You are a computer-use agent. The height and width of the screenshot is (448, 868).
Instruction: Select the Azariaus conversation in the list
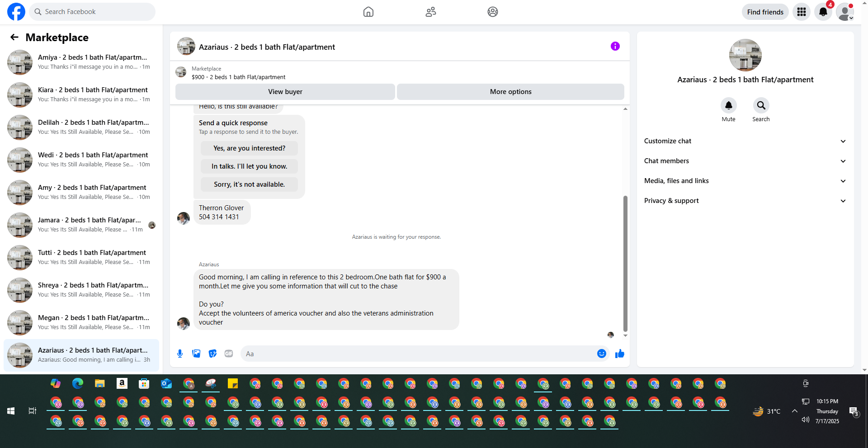81,355
